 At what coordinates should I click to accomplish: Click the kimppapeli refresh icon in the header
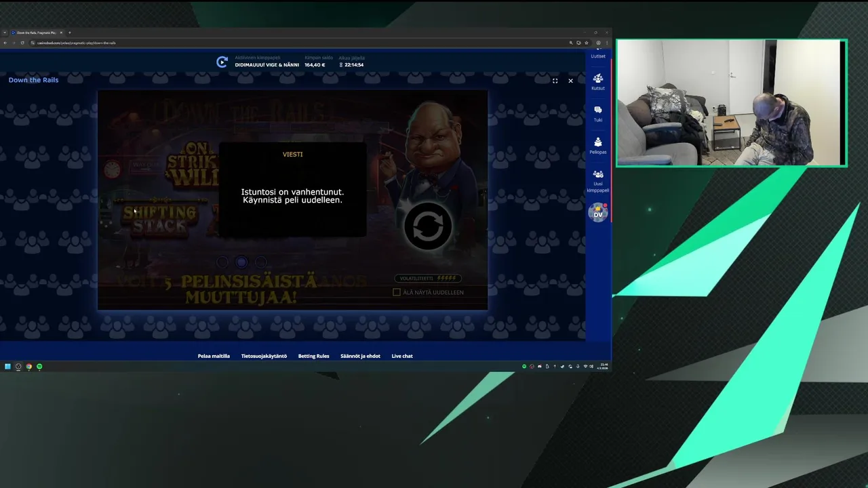(x=222, y=62)
